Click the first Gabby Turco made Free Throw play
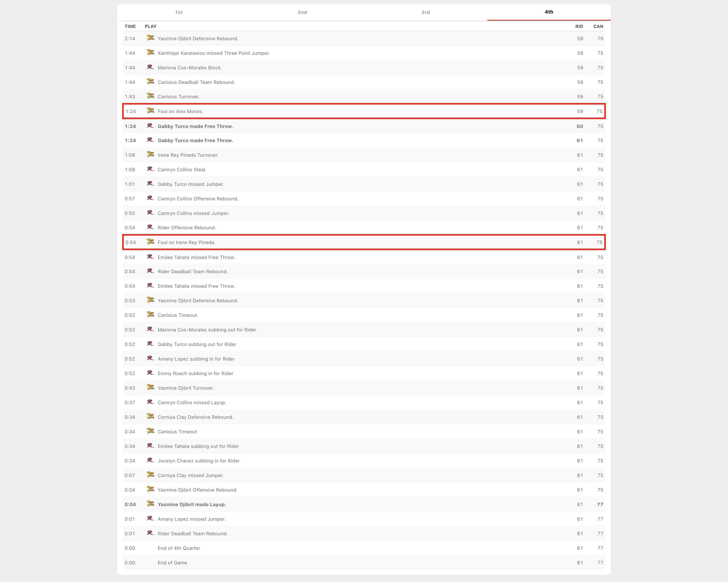Image resolution: width=728 pixels, height=582 pixels. 195,126
